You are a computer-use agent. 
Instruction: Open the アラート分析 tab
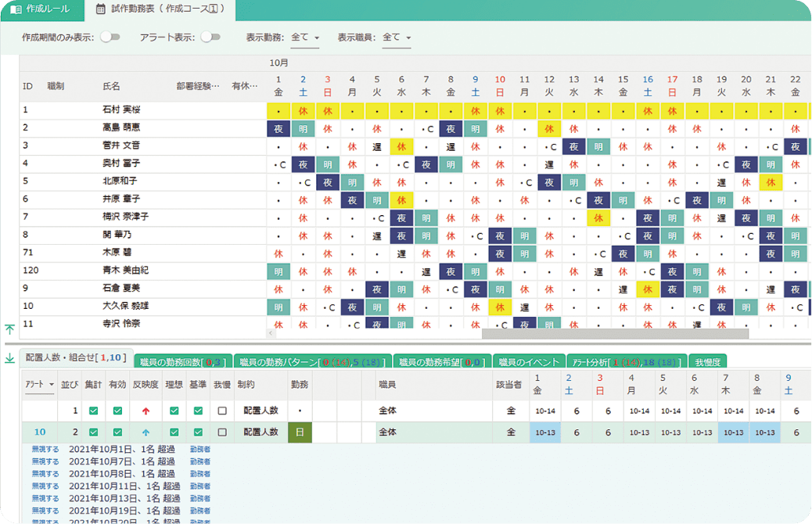pyautogui.click(x=627, y=361)
